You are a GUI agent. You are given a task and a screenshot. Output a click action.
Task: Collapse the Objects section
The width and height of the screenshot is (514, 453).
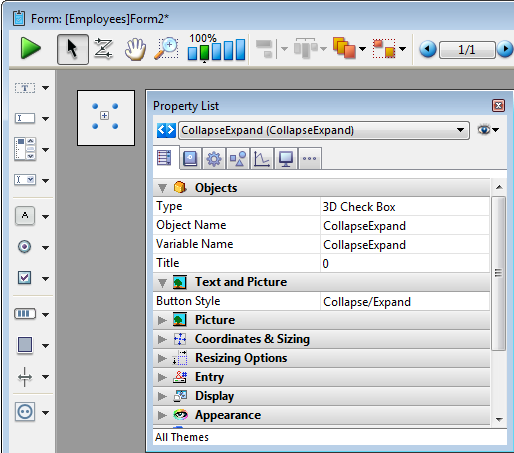tap(162, 188)
